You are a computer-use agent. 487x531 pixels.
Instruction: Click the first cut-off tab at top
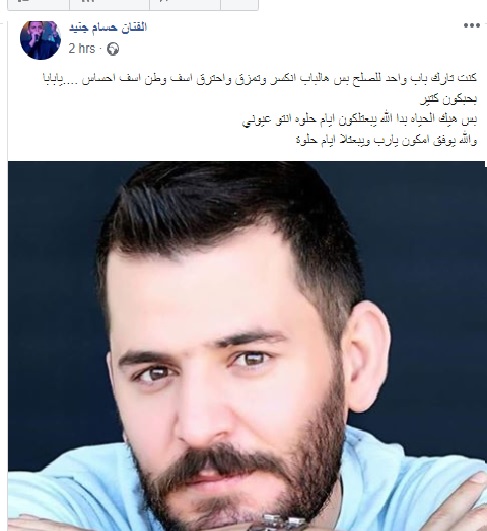pos(39,4)
